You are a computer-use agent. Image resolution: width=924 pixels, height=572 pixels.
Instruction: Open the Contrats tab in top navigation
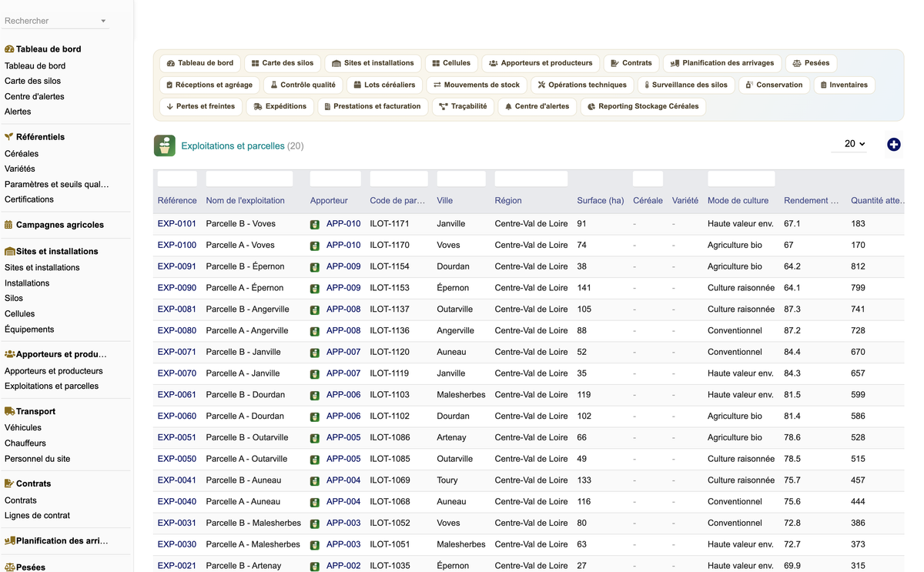(x=631, y=63)
